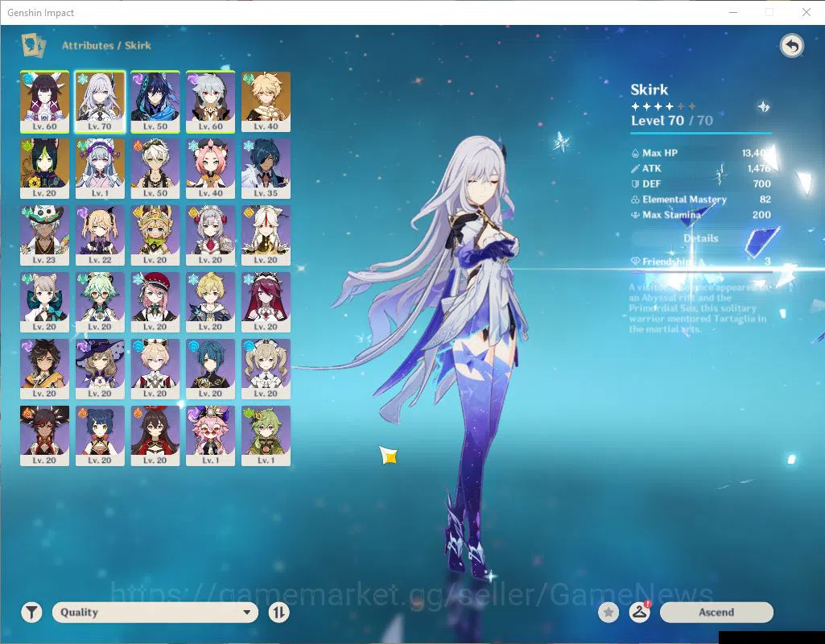Select Amber's Lv. 20 portrait

155,436
